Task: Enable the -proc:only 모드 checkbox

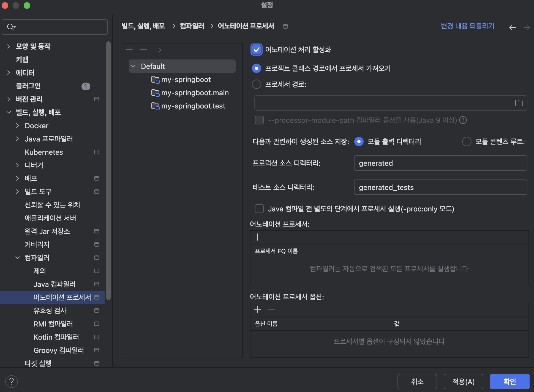Action: pyautogui.click(x=259, y=209)
